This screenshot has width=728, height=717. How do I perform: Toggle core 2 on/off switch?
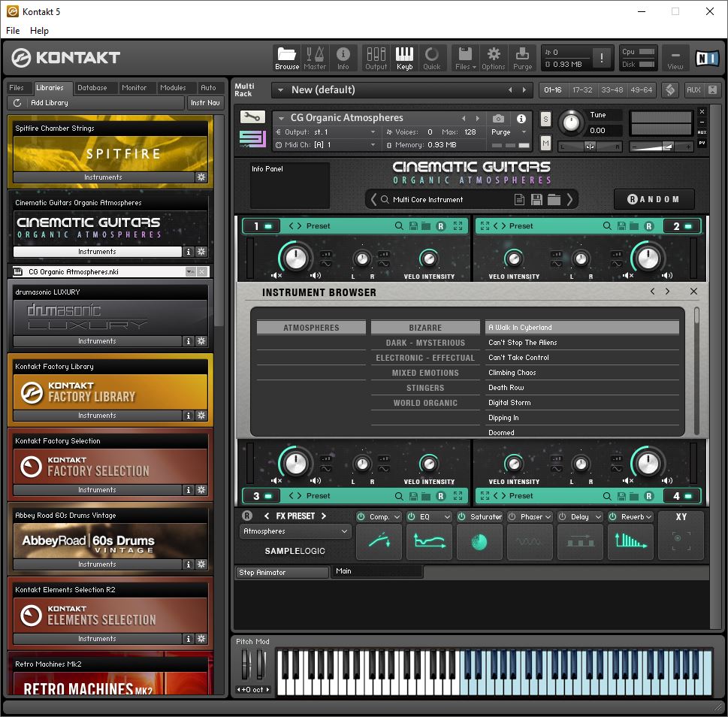688,226
